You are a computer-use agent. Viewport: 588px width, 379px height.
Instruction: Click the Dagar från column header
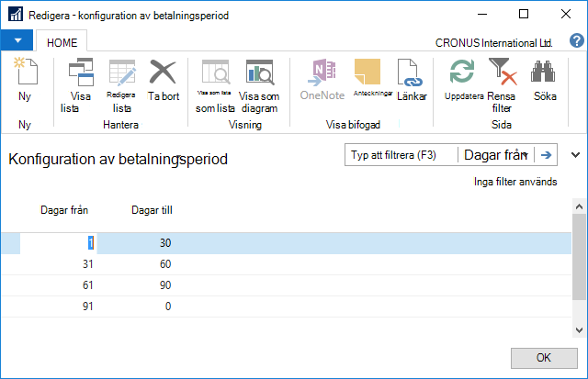click(64, 210)
